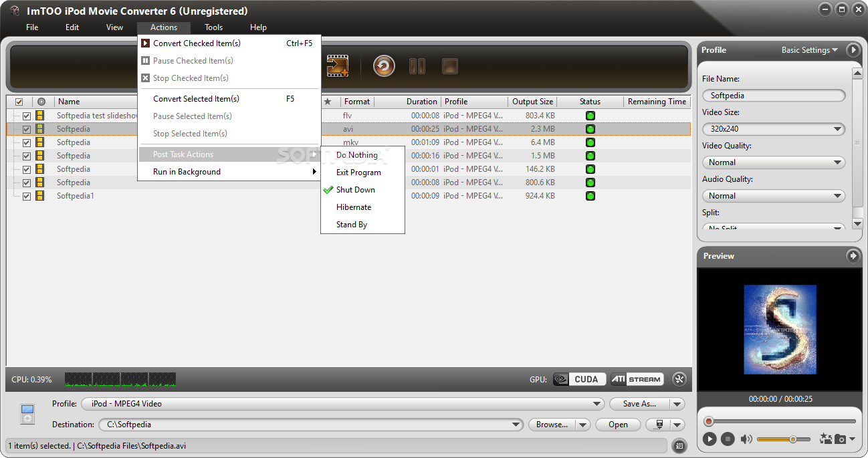Select Do Nothing post task action

[362, 155]
